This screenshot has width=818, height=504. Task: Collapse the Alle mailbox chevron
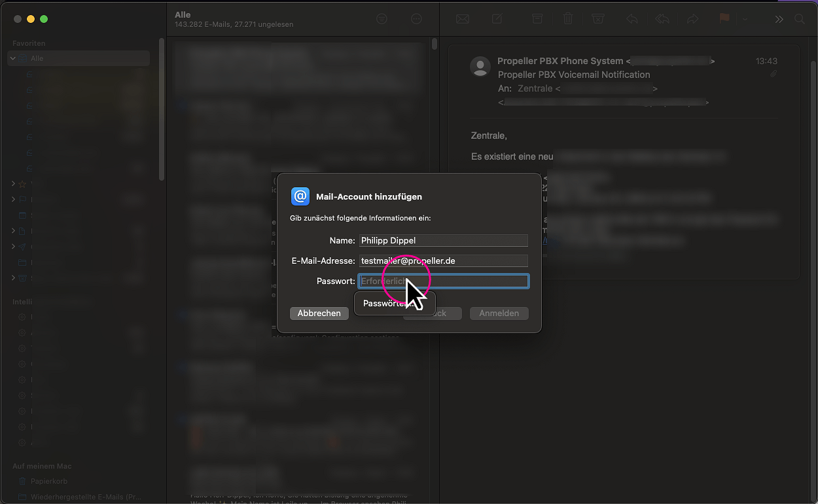tap(13, 58)
